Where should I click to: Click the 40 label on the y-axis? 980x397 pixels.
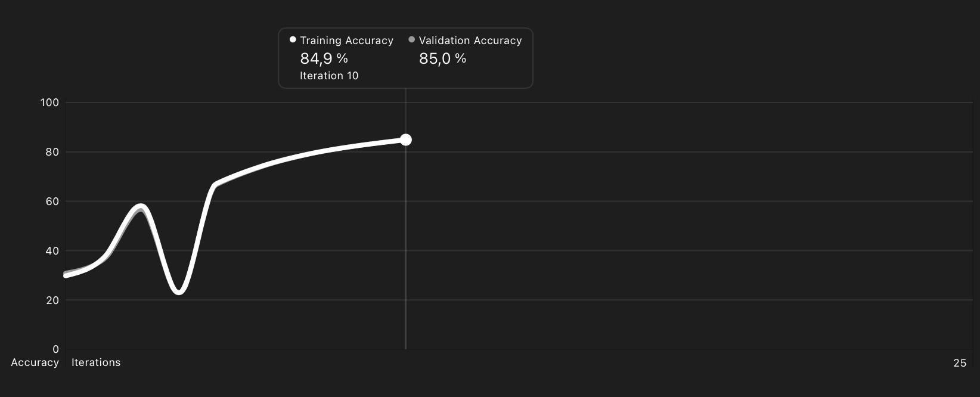[x=52, y=251]
